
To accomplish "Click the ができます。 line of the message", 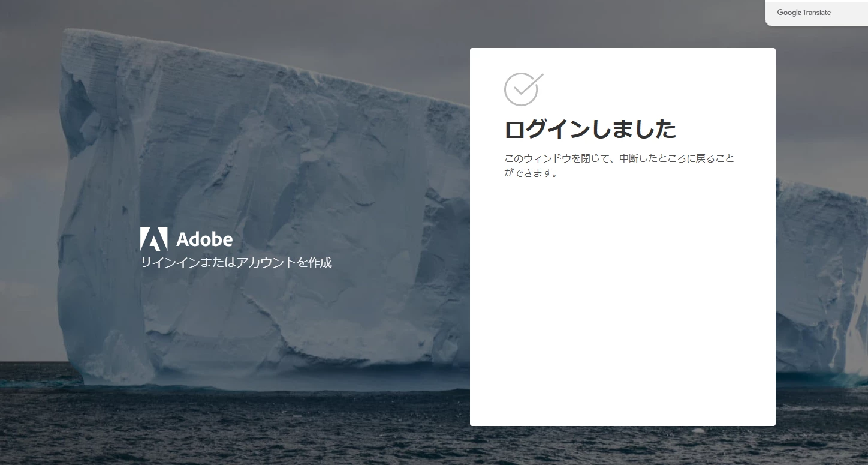I will pyautogui.click(x=531, y=173).
